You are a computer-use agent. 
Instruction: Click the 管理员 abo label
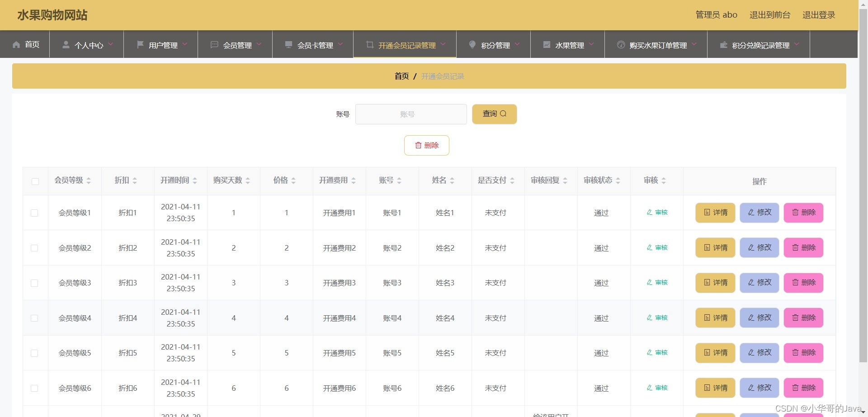(716, 15)
